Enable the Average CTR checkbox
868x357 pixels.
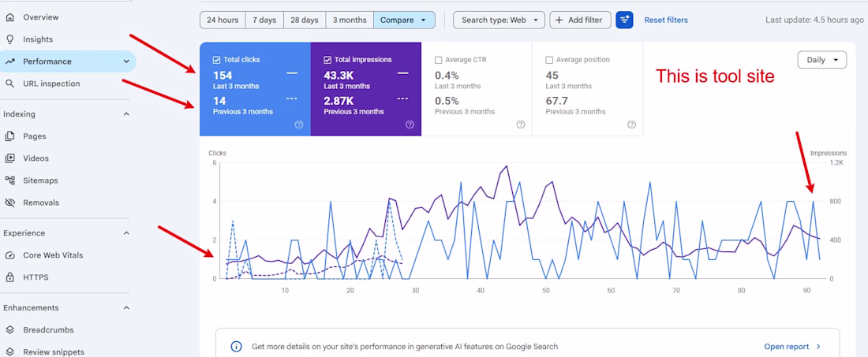pyautogui.click(x=439, y=60)
